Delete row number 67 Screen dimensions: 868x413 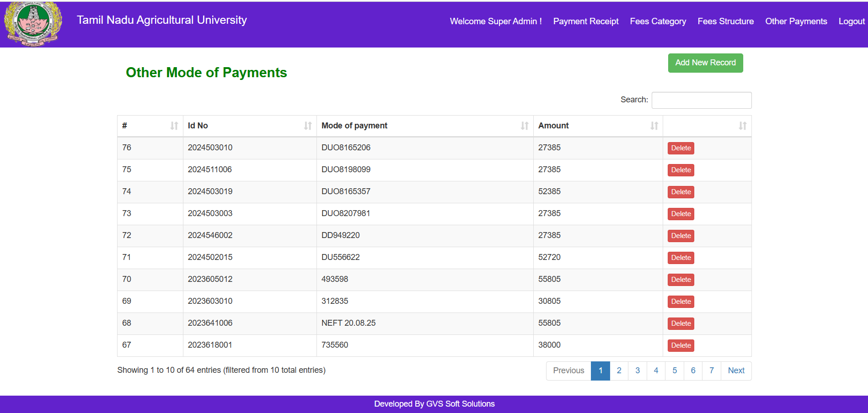pos(680,345)
